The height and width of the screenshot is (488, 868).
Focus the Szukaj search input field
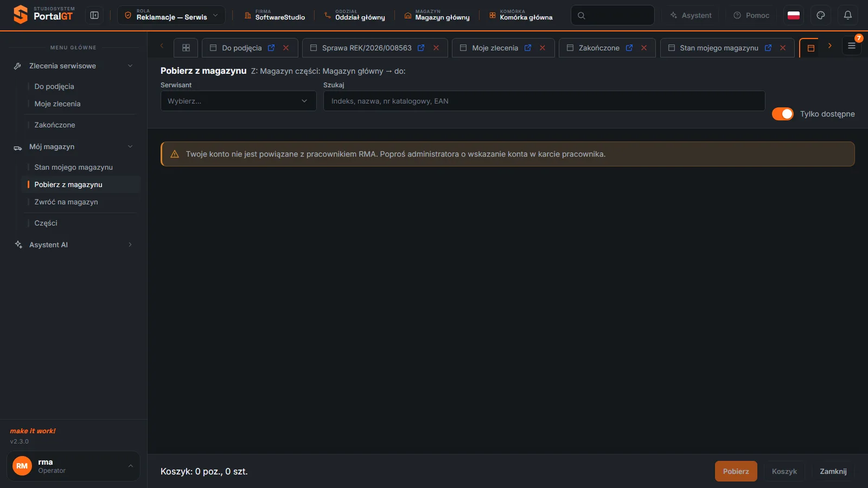[544, 101]
